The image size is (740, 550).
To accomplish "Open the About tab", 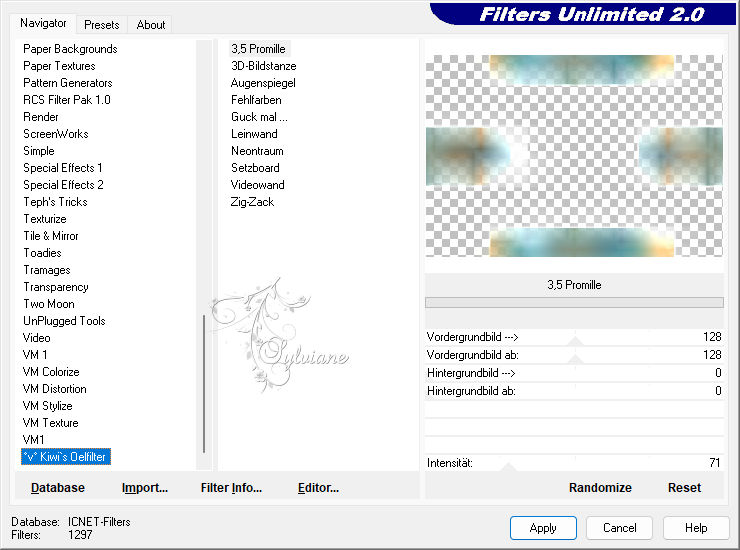I will pos(151,25).
